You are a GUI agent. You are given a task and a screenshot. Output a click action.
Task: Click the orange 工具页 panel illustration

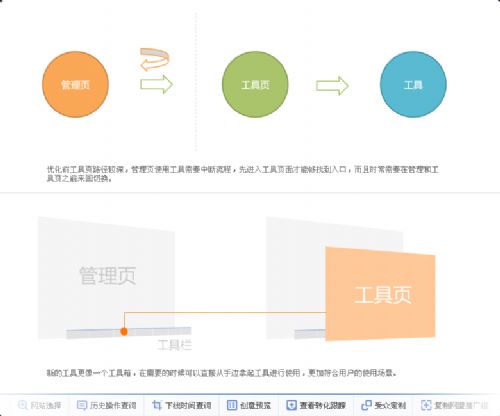click(x=380, y=294)
